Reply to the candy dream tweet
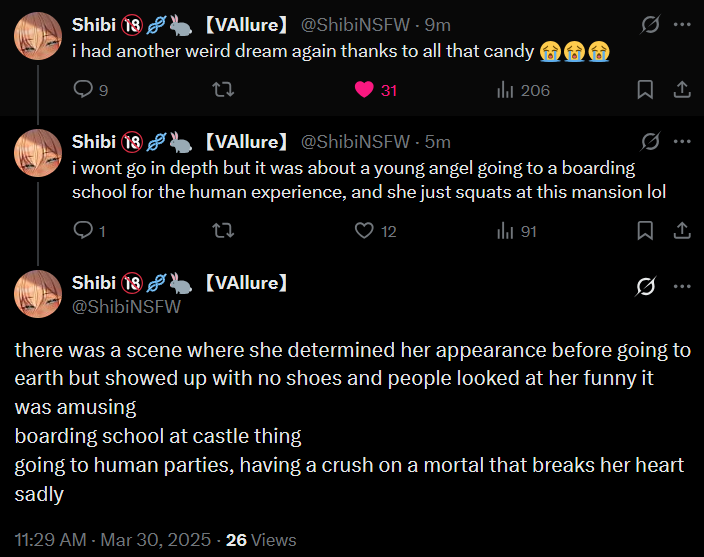This screenshot has width=704, height=557. tap(84, 90)
